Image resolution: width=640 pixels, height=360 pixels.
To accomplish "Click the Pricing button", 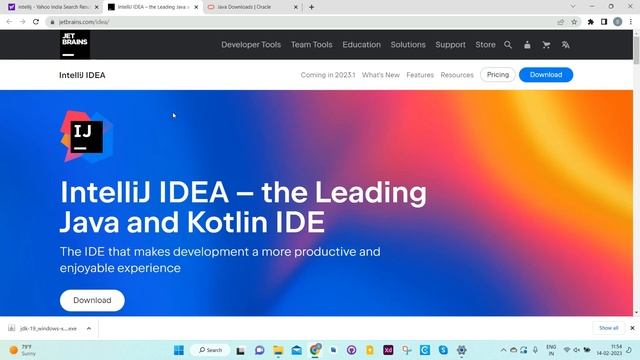I will [498, 75].
